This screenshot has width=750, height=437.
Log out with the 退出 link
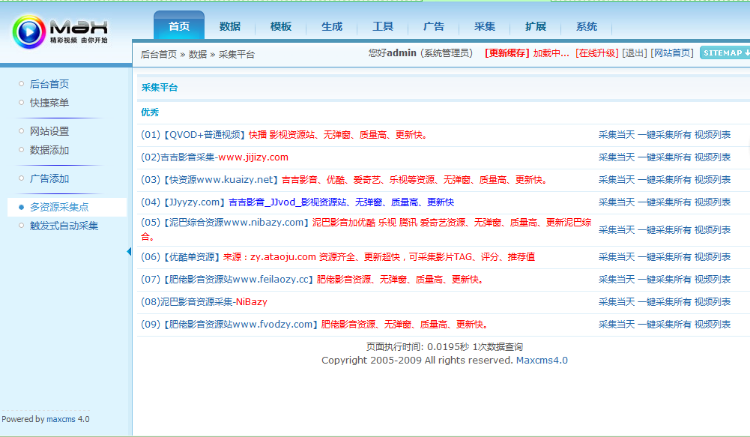[635, 53]
